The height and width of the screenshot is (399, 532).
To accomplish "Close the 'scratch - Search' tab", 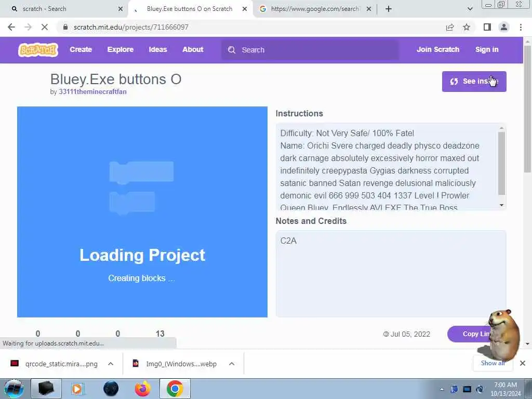I will tap(121, 9).
